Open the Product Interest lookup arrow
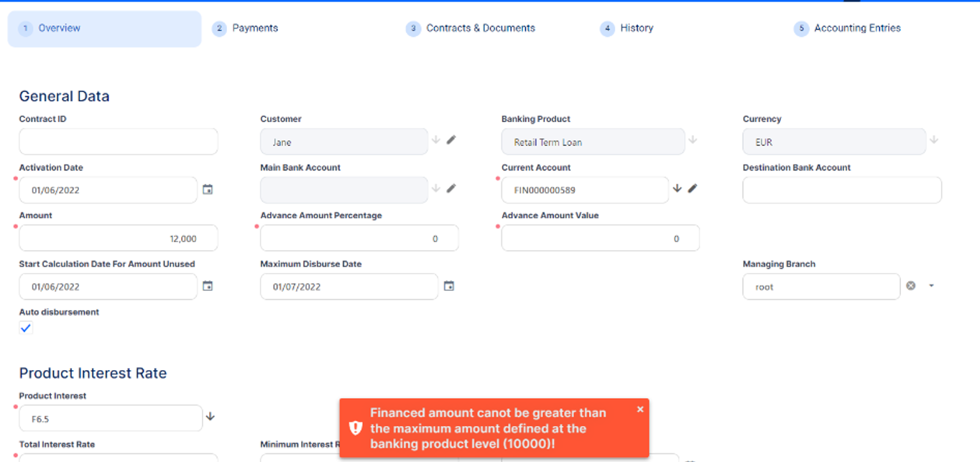The width and height of the screenshot is (980, 462). [x=211, y=417]
